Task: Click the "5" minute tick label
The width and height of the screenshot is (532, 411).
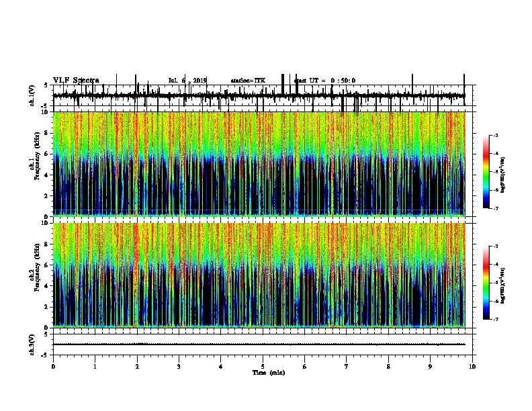Action: click(263, 367)
